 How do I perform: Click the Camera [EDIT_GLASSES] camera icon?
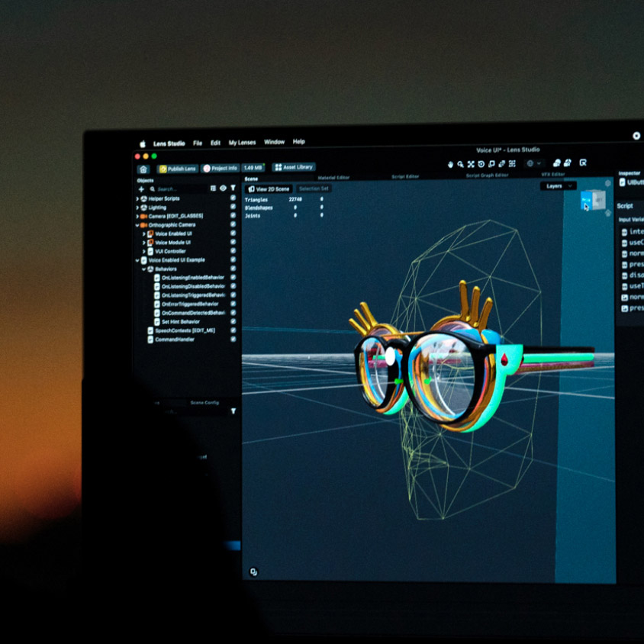[x=143, y=217]
